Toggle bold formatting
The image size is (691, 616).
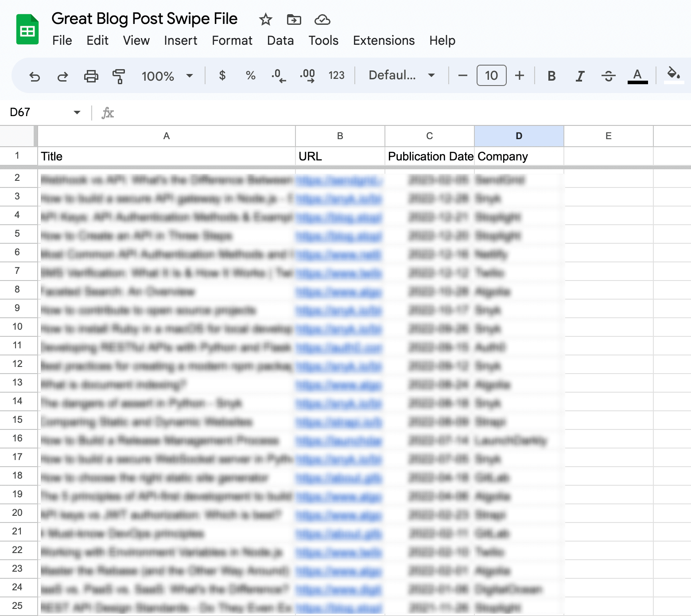click(551, 76)
